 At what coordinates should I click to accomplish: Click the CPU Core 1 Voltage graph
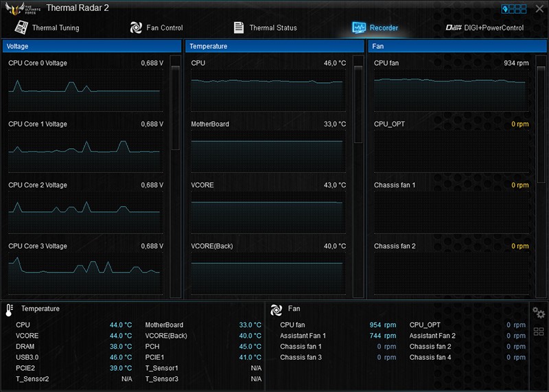click(x=85, y=151)
